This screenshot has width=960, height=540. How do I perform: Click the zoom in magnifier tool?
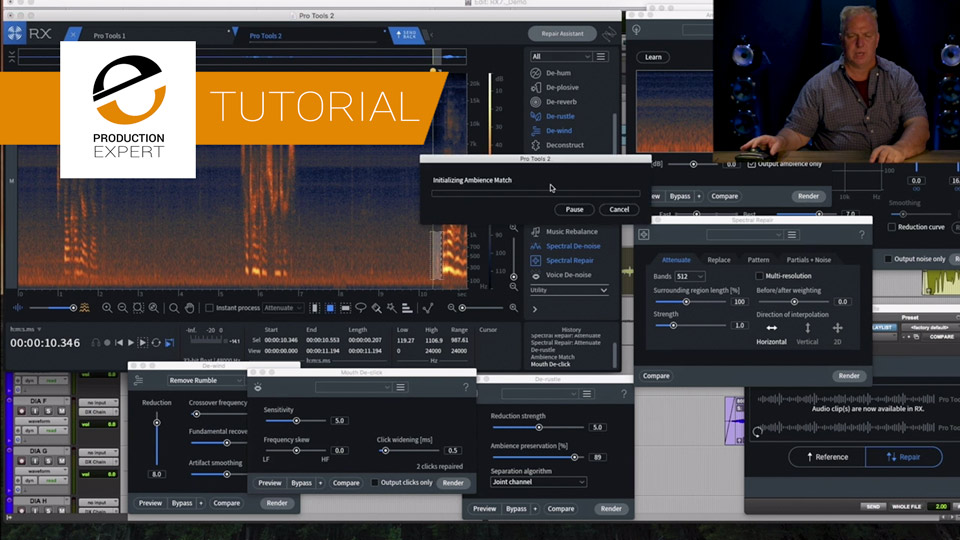107,308
